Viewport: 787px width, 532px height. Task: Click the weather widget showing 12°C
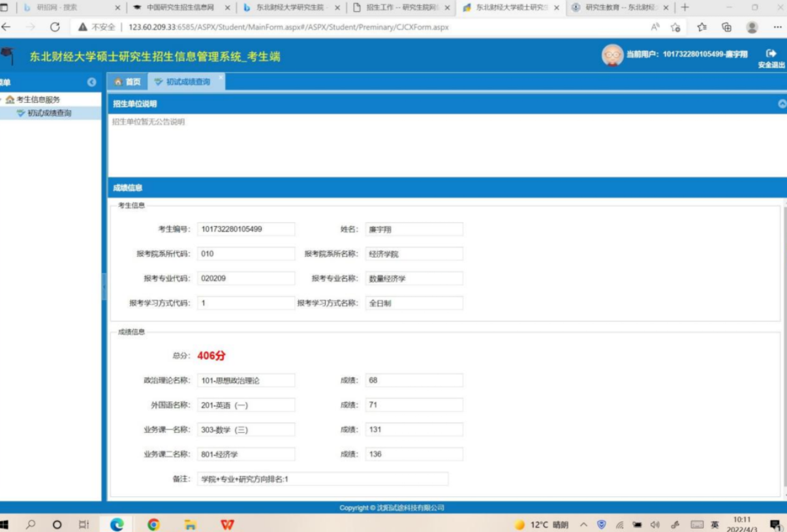point(541,525)
